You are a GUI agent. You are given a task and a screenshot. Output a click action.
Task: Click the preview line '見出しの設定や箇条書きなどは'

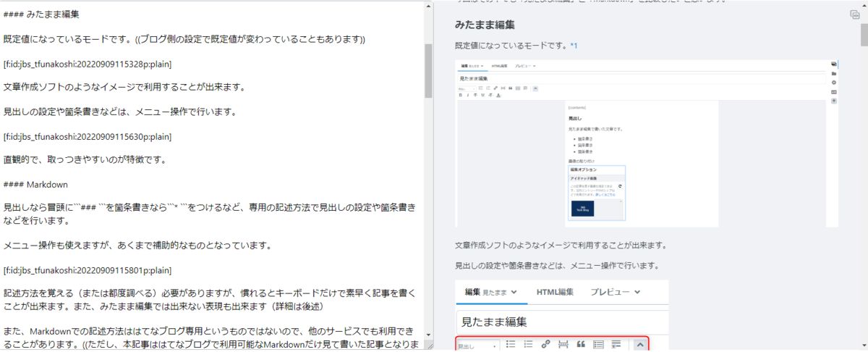557,265
